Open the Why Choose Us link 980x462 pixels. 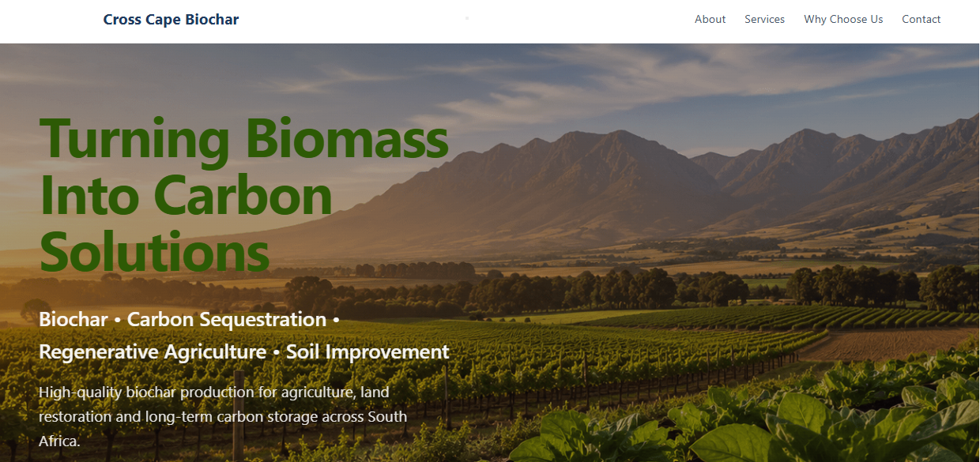pos(843,20)
